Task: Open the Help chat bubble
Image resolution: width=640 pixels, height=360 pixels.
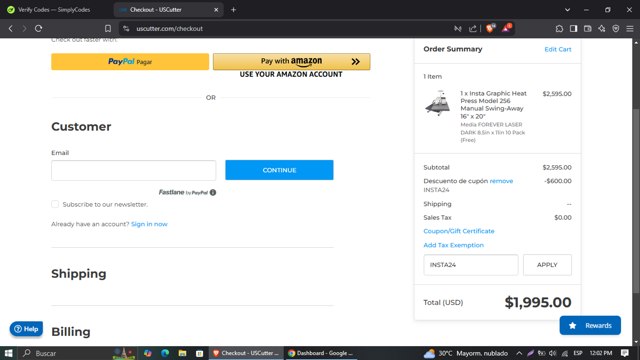Action: tap(26, 329)
